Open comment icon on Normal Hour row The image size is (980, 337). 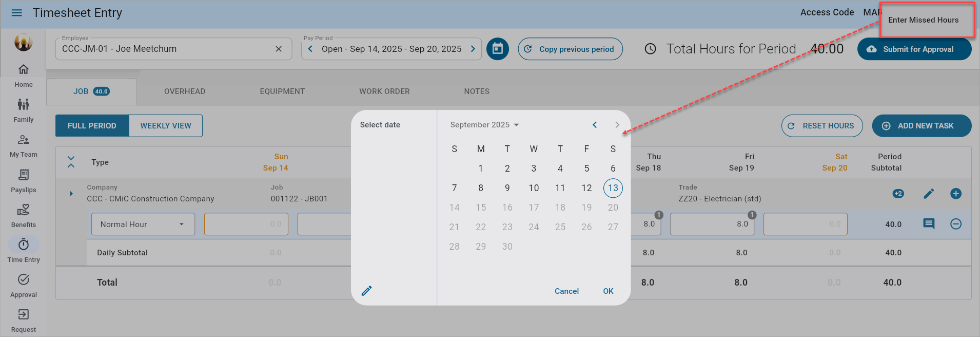929,223
